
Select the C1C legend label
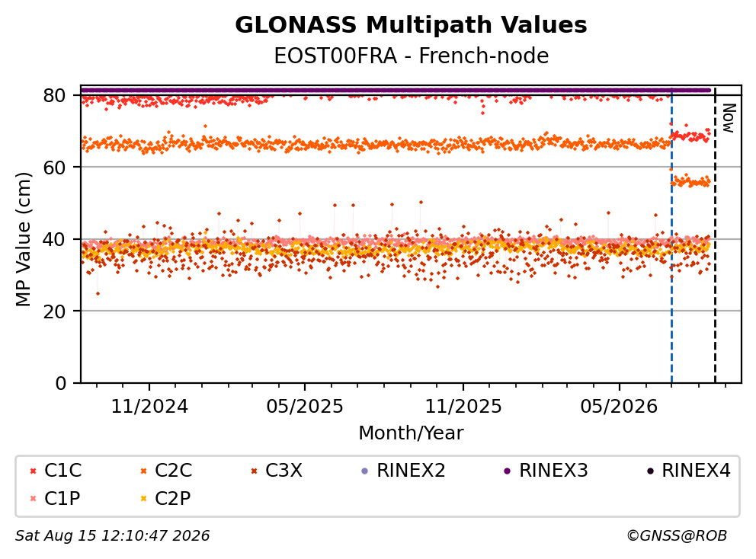[62, 471]
